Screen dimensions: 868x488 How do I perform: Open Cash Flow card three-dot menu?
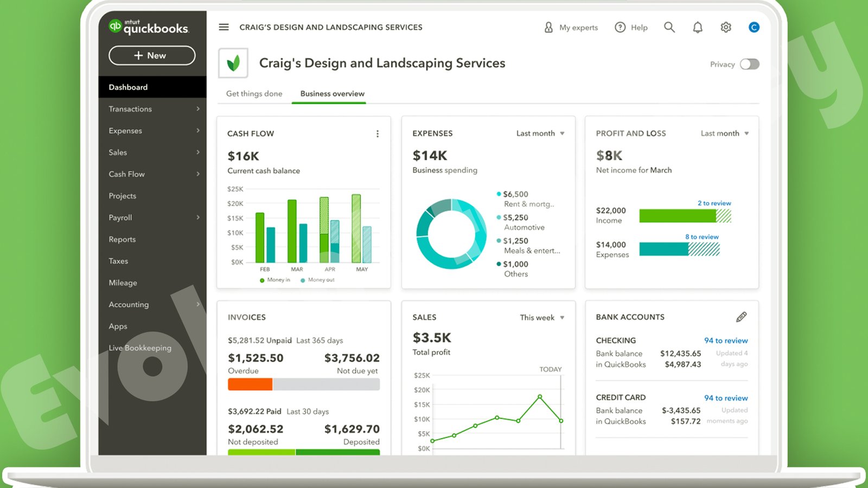378,134
